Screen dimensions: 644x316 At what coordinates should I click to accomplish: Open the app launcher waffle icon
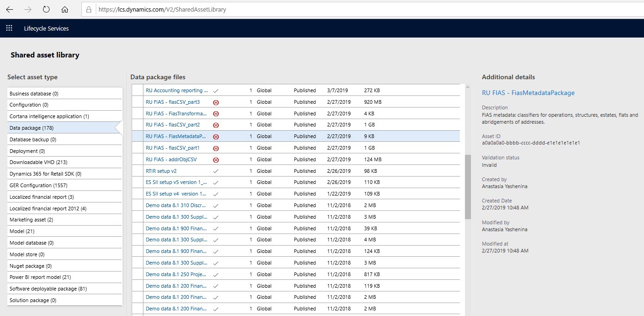point(9,28)
